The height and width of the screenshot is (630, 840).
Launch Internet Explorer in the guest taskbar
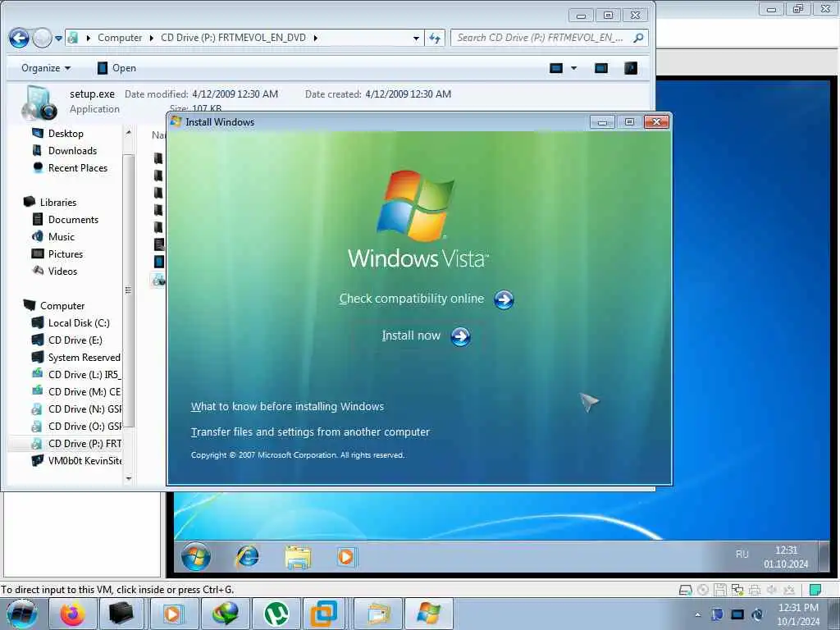coord(247,557)
